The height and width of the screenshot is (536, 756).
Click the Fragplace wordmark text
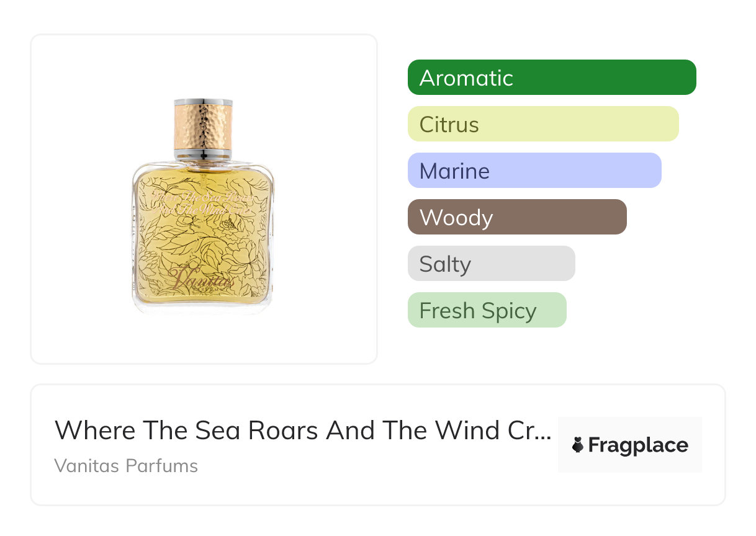(638, 445)
